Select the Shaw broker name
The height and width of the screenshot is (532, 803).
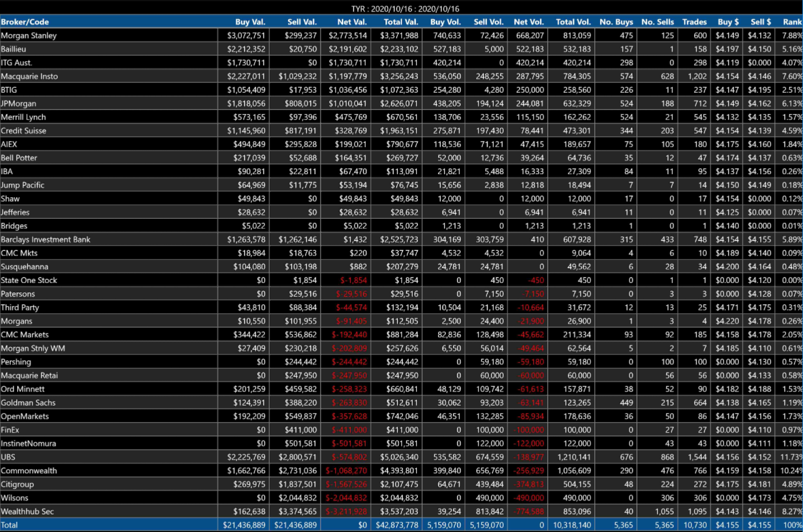10,199
